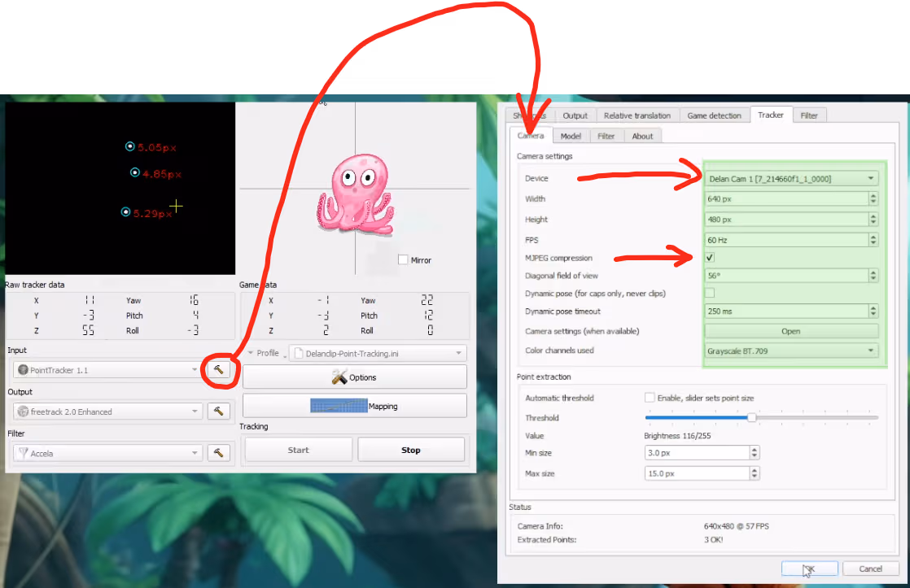Enable automatic threshold checkbox
The height and width of the screenshot is (588, 910).
[x=650, y=398]
